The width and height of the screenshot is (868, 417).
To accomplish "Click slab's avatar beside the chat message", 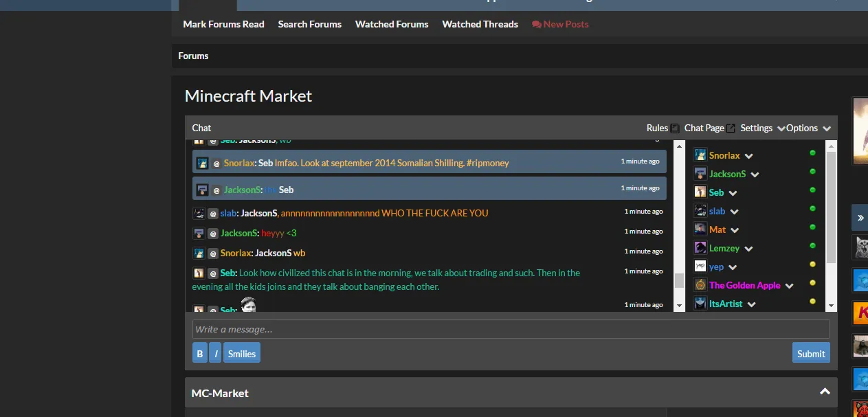I will 199,214.
